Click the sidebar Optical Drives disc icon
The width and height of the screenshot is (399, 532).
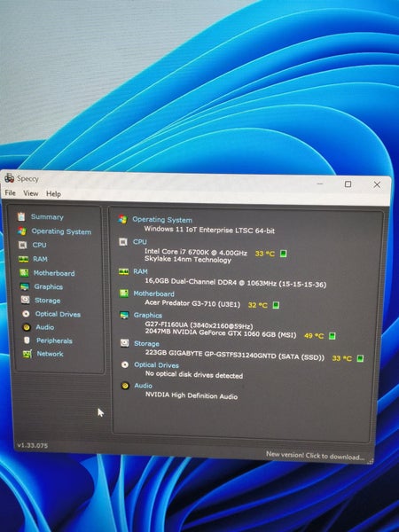click(x=26, y=314)
